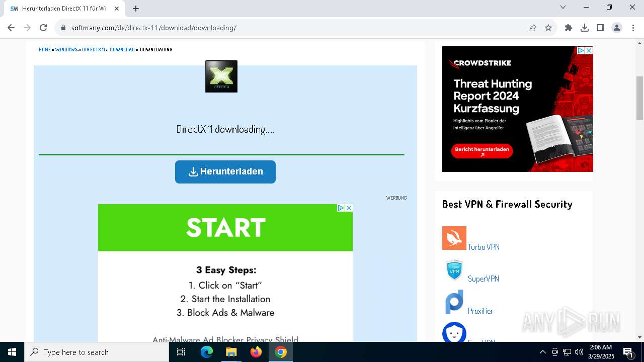
Task: Share this page using the share icon
Action: [x=532, y=28]
